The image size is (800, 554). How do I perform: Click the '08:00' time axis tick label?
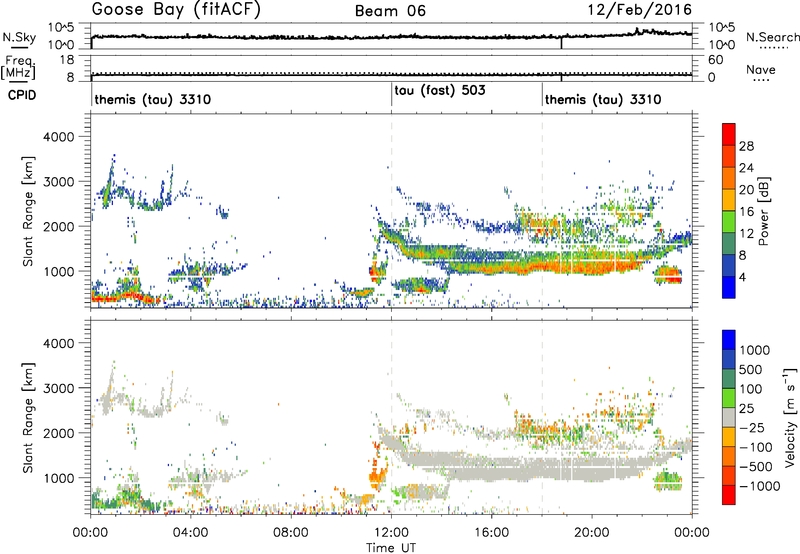pos(291,533)
